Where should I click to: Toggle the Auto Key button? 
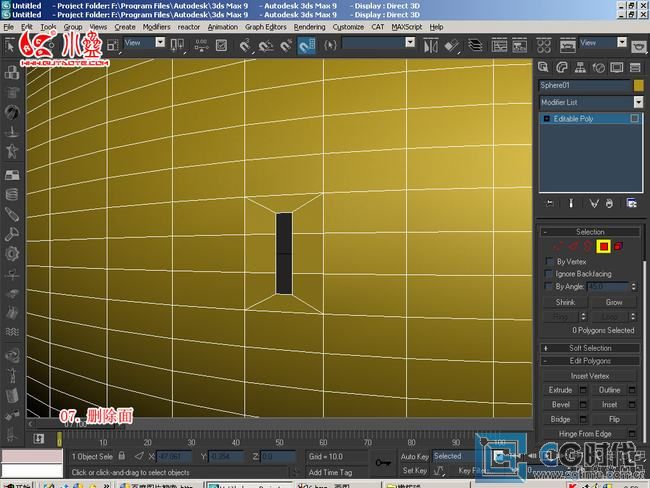click(415, 456)
